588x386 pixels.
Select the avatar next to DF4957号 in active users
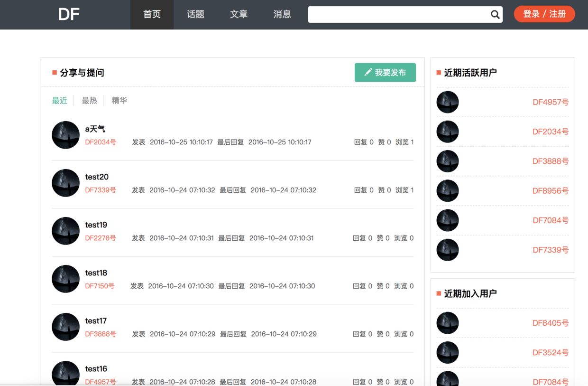click(448, 102)
